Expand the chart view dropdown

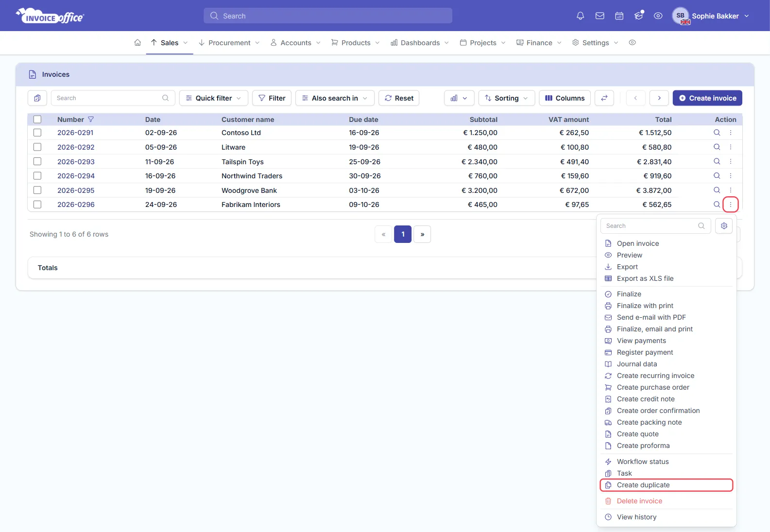click(x=459, y=98)
